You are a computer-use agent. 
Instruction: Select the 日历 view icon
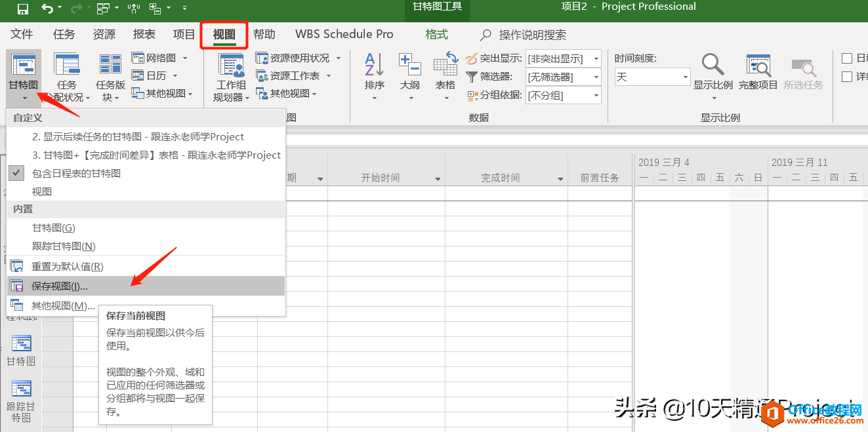point(138,75)
